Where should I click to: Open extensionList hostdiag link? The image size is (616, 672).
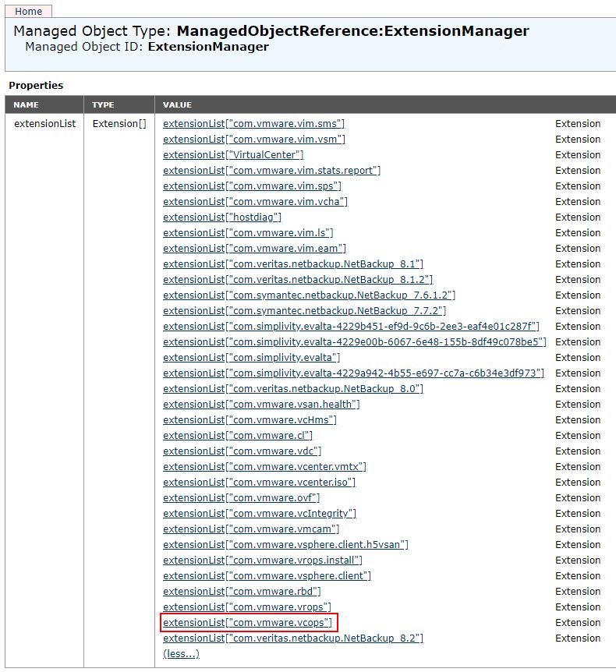tap(222, 218)
